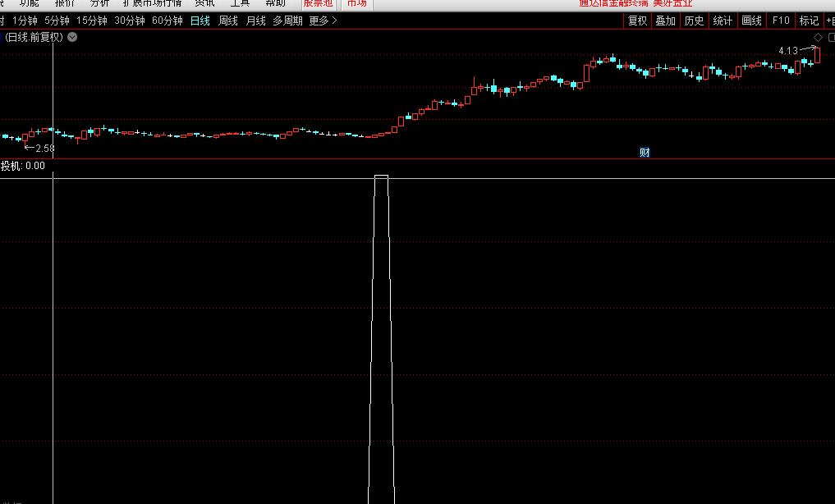Click the 标记 mark button
Image resolution: width=835 pixels, height=504 pixels.
point(809,21)
